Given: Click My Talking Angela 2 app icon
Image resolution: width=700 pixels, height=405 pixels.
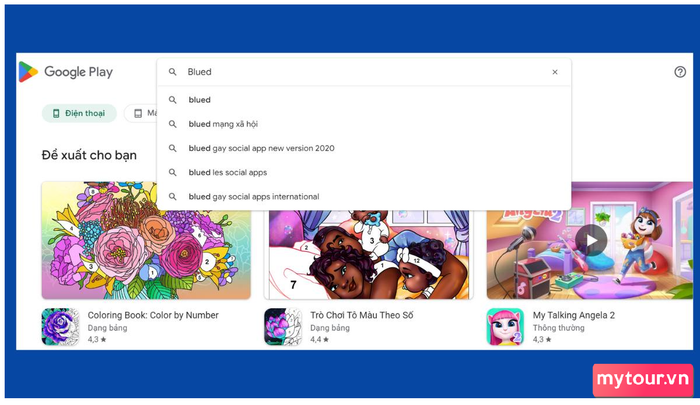Looking at the screenshot, I should (x=505, y=326).
